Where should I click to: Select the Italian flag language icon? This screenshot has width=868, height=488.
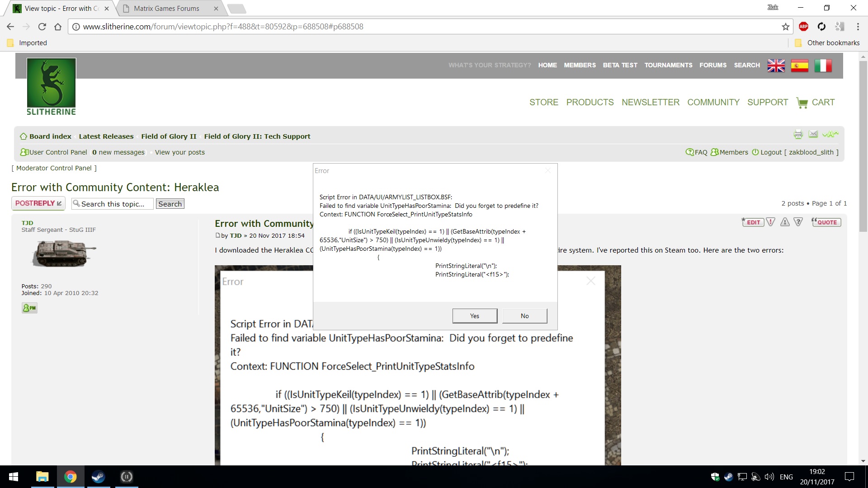823,66
